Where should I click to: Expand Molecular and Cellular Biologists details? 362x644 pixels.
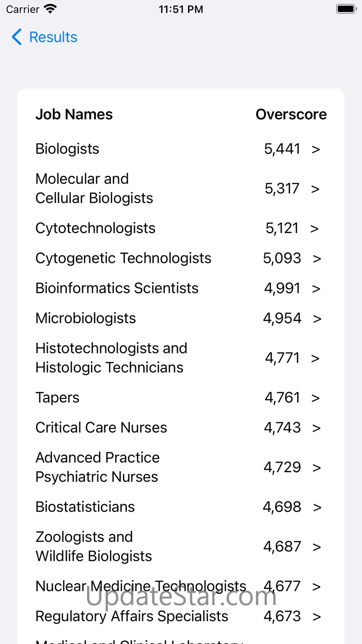316,189
